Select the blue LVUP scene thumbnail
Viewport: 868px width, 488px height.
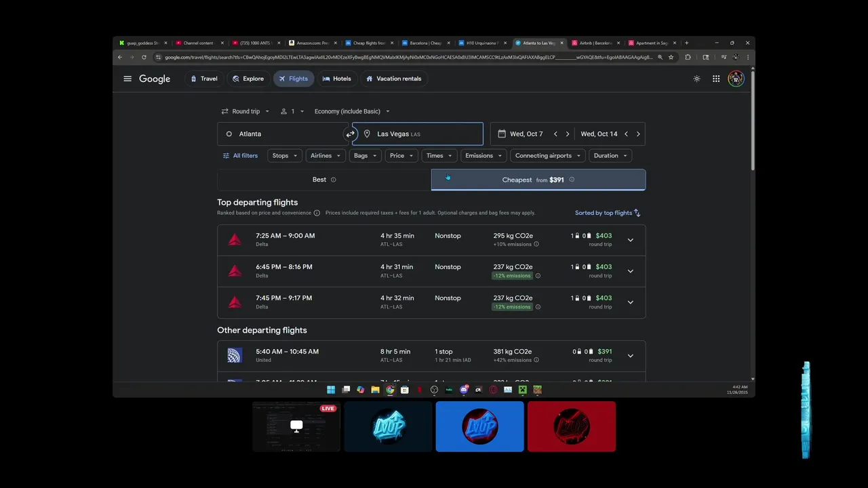479,426
